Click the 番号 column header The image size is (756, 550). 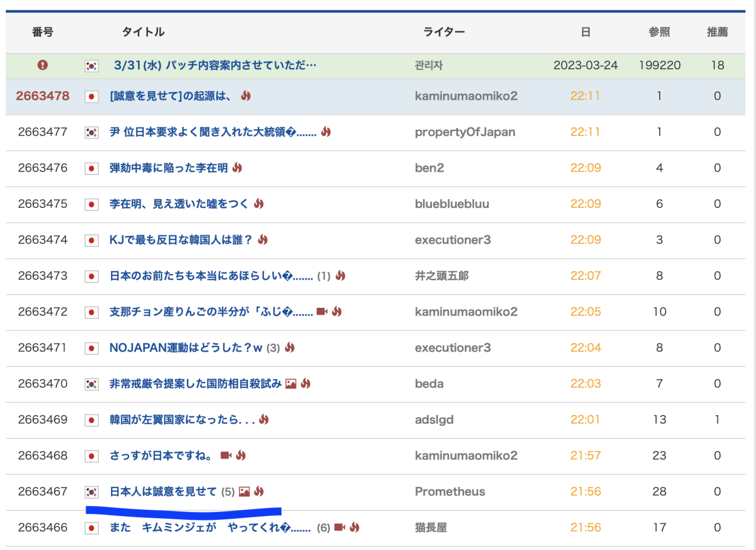43,32
